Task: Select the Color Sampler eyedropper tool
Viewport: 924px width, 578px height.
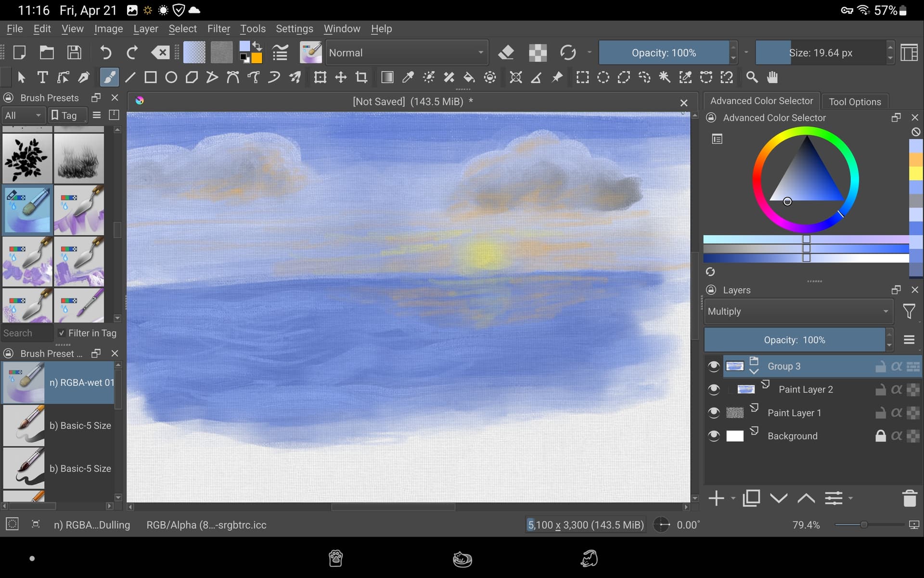Action: pyautogui.click(x=408, y=78)
